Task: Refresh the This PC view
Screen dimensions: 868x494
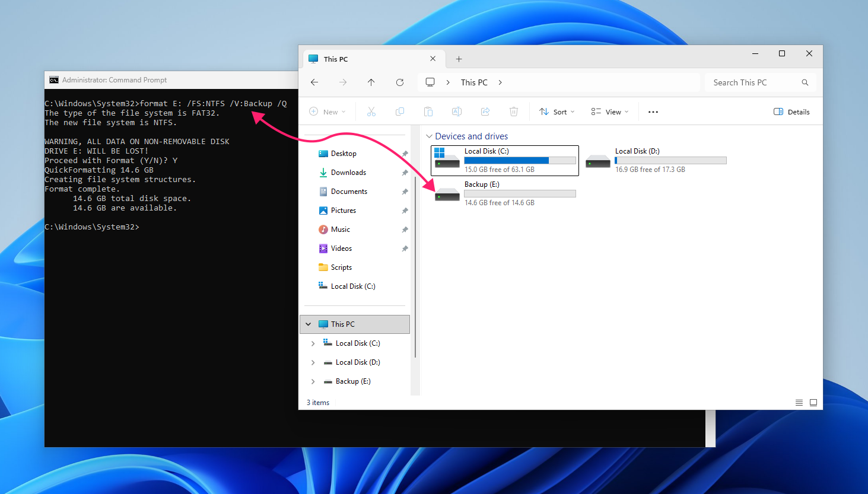Action: 400,82
